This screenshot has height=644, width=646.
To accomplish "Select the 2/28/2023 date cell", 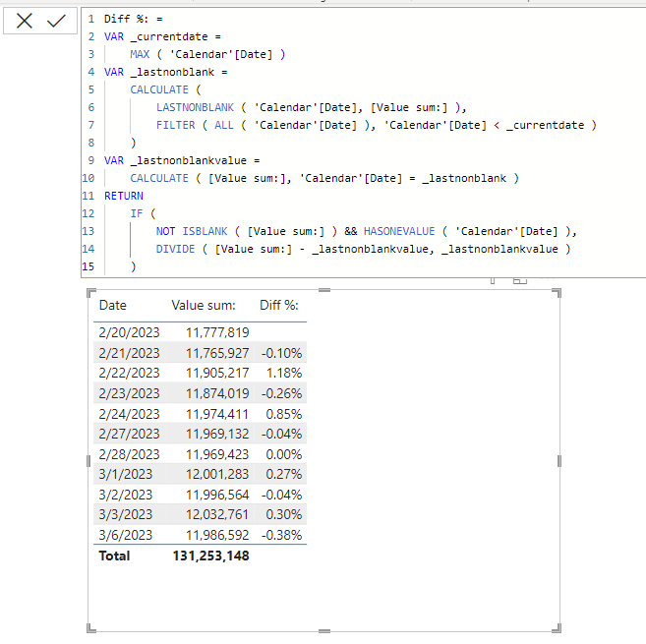I will tap(129, 454).
